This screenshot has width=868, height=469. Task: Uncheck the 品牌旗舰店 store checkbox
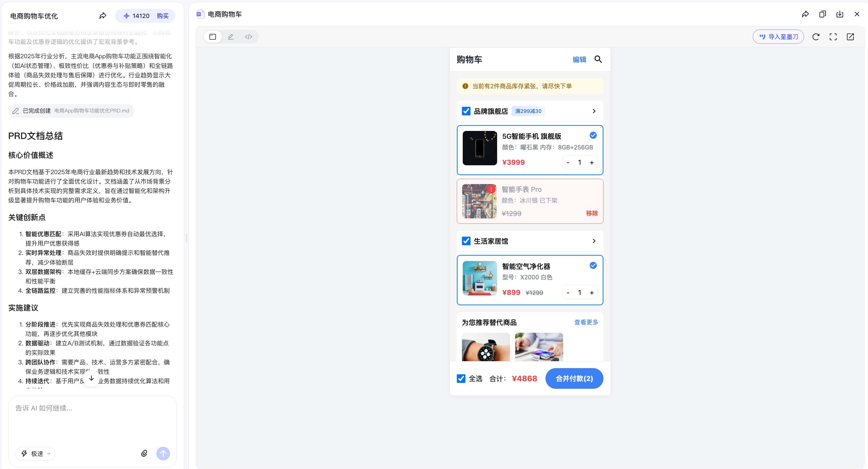pos(466,111)
